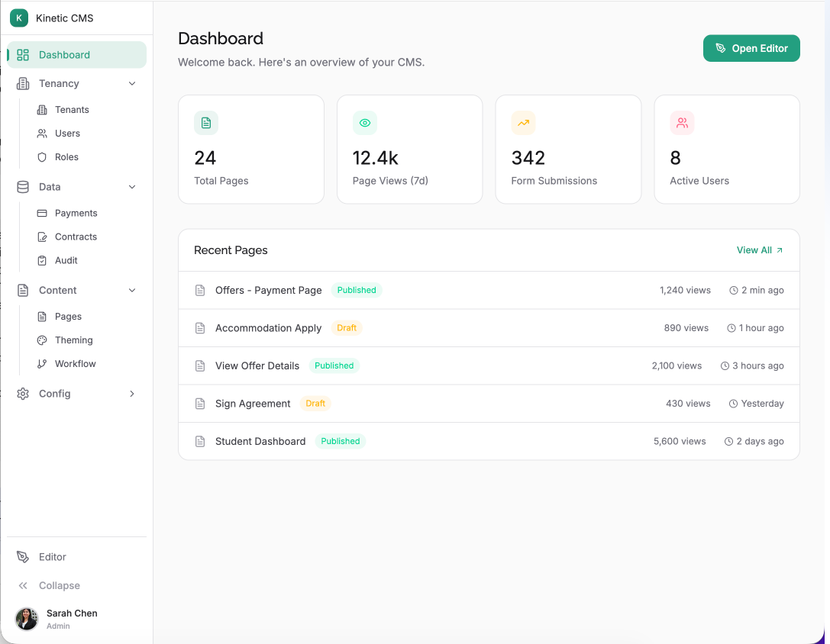Click the file icon beside View Offer Details
This screenshot has width=830, height=644.
(x=200, y=365)
